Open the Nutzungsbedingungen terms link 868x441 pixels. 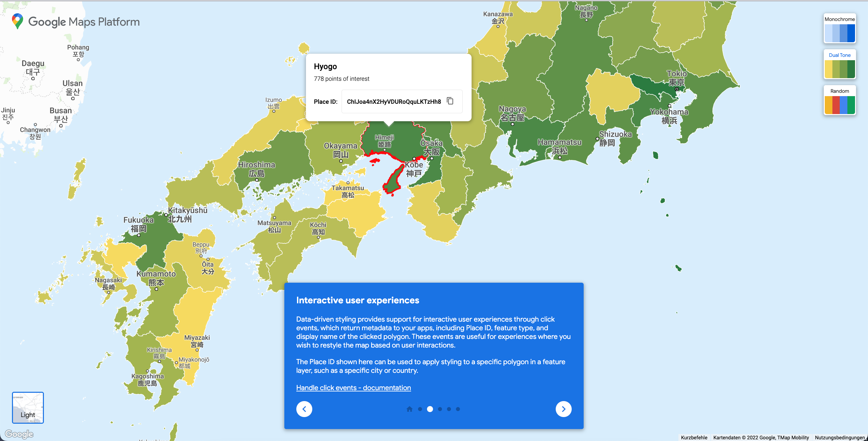839,437
